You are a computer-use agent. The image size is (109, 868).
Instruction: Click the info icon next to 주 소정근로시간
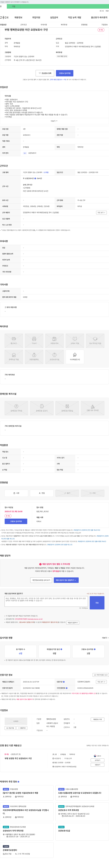tap(35, 179)
